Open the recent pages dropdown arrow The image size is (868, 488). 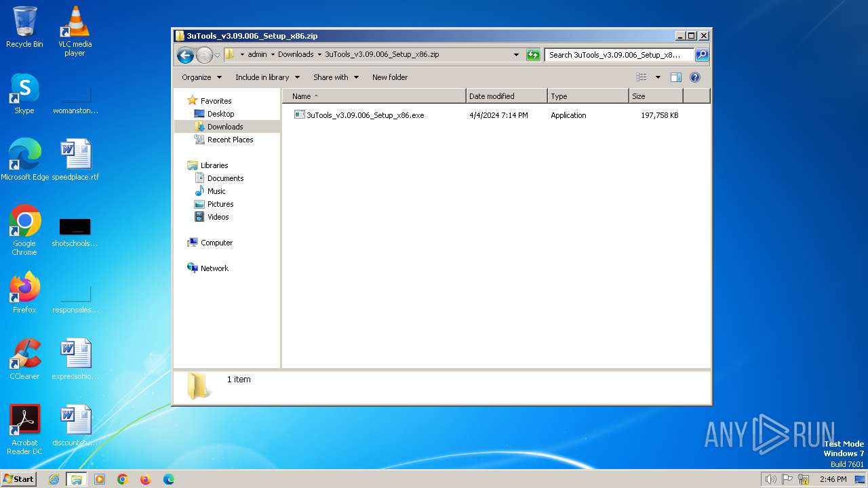coord(217,55)
